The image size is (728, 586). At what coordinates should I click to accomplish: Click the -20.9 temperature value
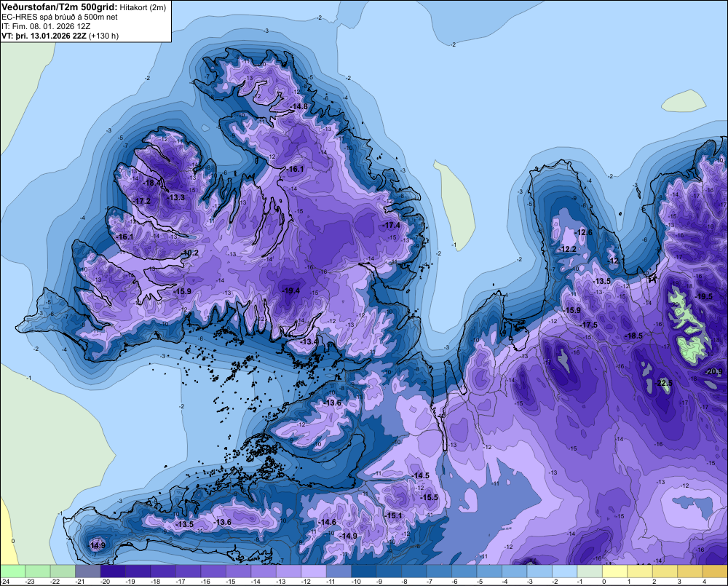pos(714,371)
